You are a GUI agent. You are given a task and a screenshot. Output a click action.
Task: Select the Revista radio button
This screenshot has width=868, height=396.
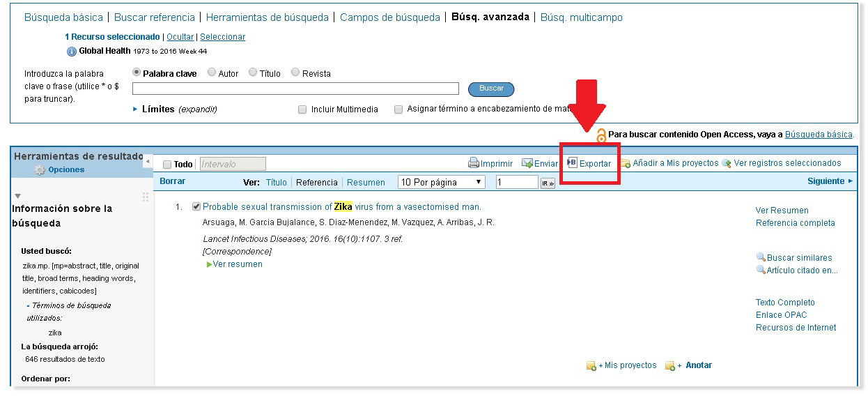pyautogui.click(x=295, y=73)
